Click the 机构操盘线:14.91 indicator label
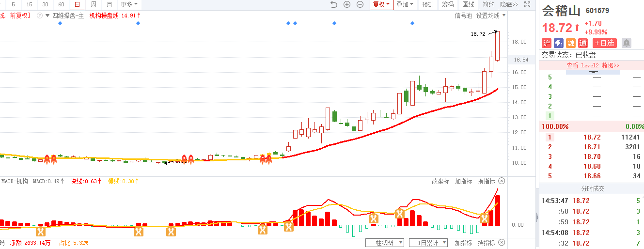This screenshot has height=249, width=644. point(115,16)
